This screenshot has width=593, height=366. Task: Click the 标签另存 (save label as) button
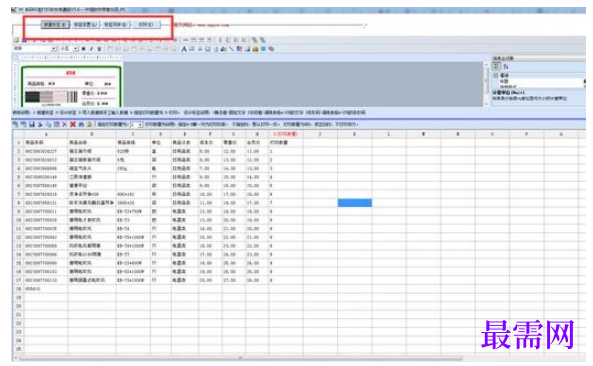point(115,25)
